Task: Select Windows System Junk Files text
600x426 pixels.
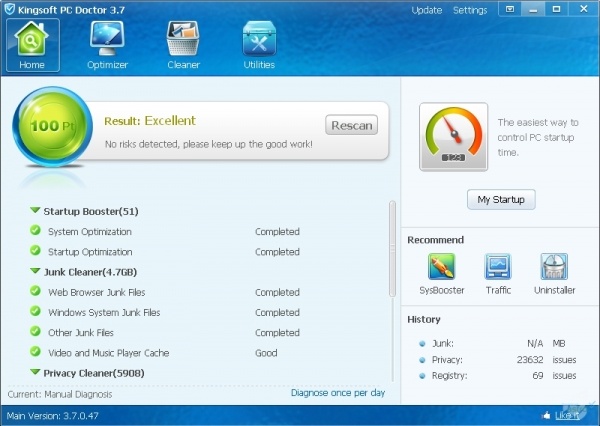Action: pos(104,312)
